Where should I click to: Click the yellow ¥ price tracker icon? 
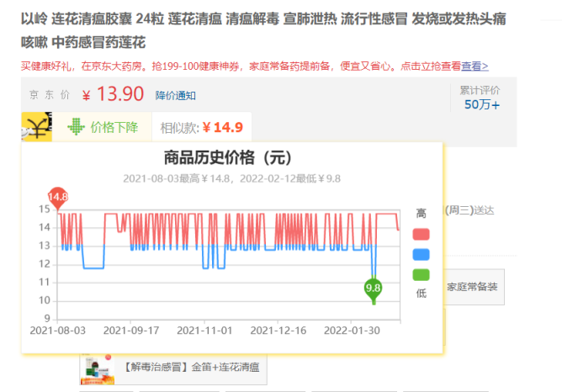[37, 127]
